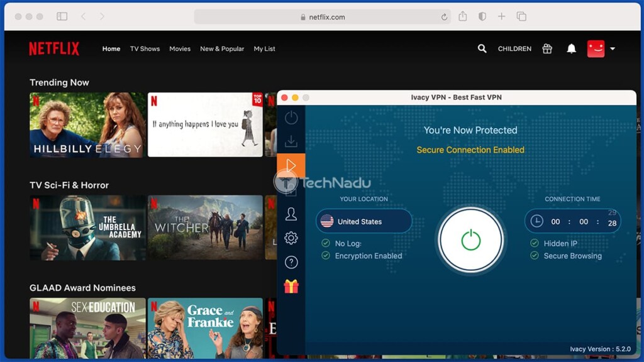The height and width of the screenshot is (362, 644).
Task: Toggle the big VPN power button
Action: (x=470, y=240)
